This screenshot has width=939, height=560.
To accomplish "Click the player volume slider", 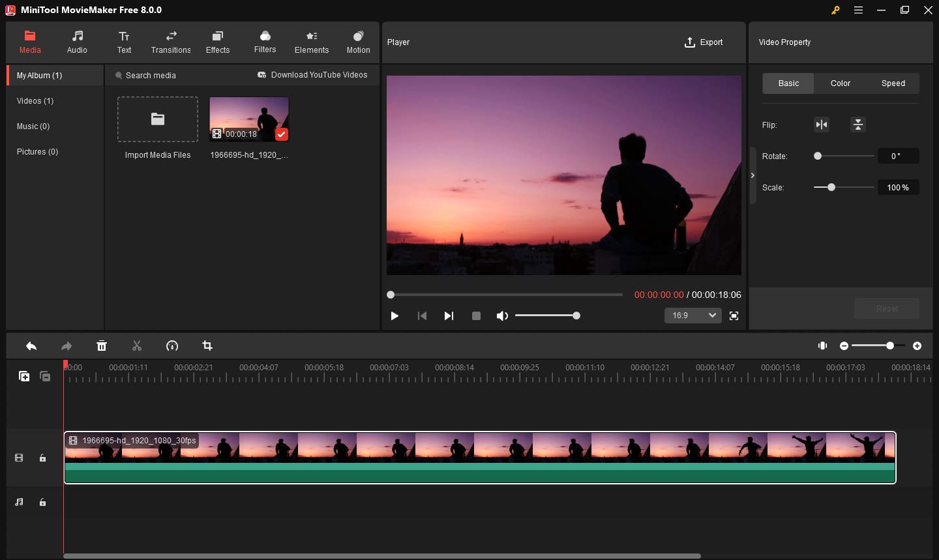I will [x=548, y=316].
